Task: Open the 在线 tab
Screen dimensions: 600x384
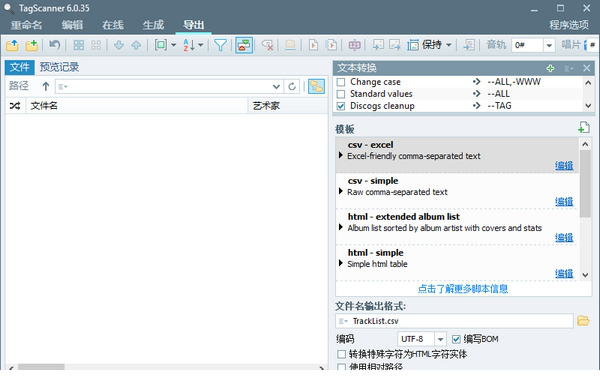Action: (x=113, y=25)
